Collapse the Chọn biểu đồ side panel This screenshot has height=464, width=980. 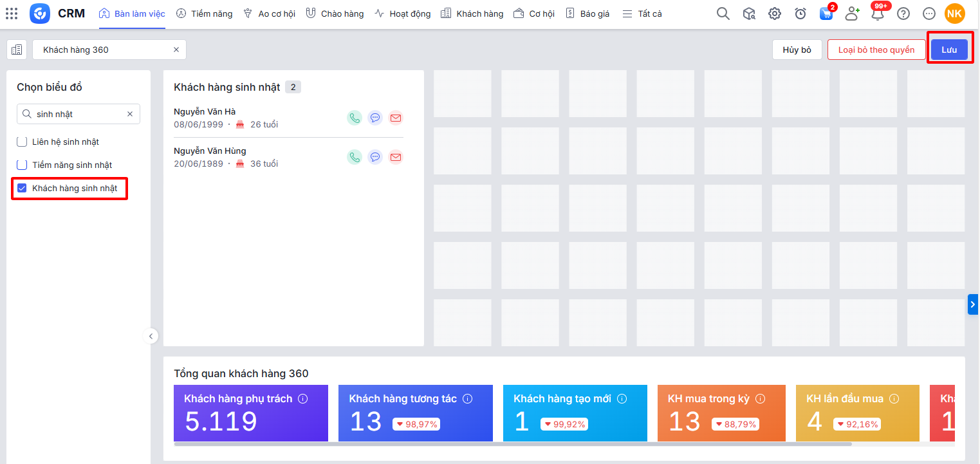coord(151,336)
